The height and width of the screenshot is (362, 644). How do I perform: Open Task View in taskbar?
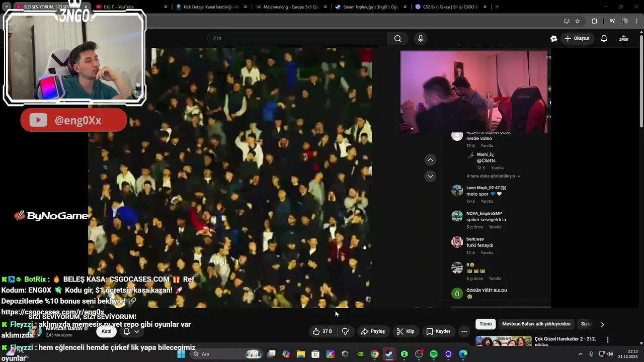point(271,354)
